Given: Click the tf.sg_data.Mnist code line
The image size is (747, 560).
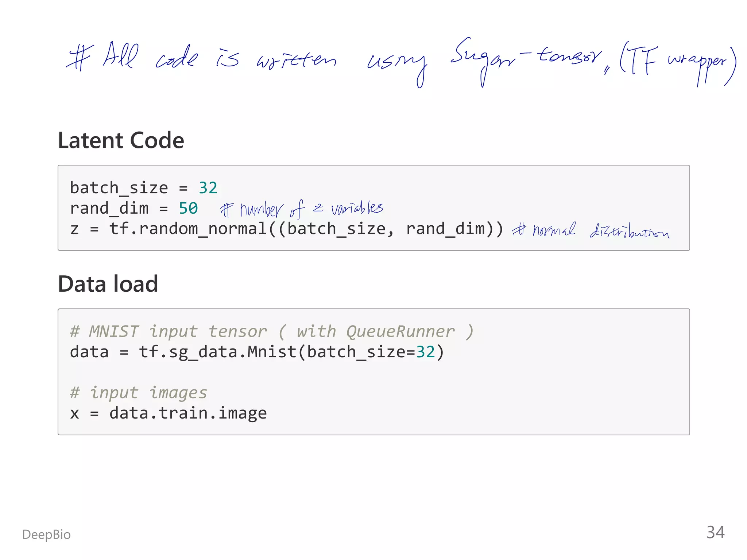Looking at the screenshot, I should pos(257,353).
